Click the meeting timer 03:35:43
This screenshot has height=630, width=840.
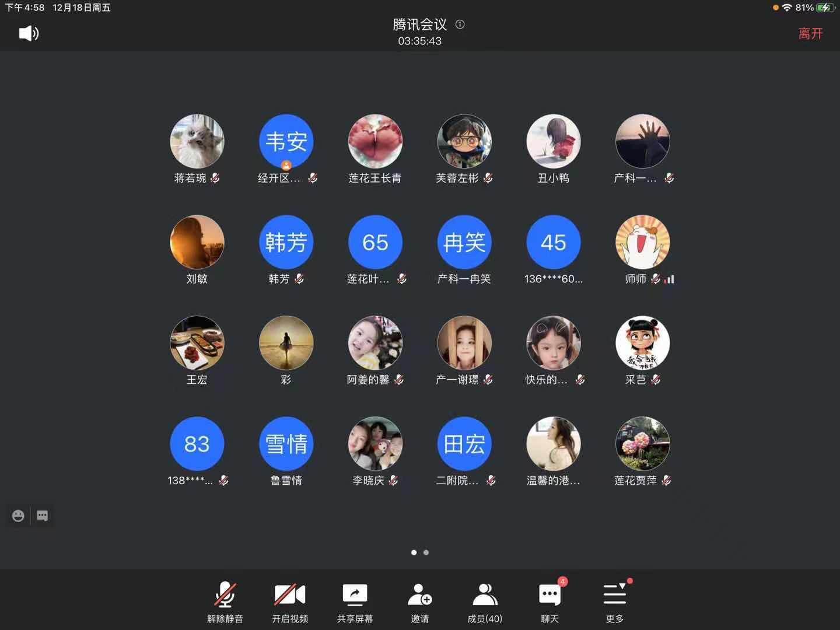[420, 41]
